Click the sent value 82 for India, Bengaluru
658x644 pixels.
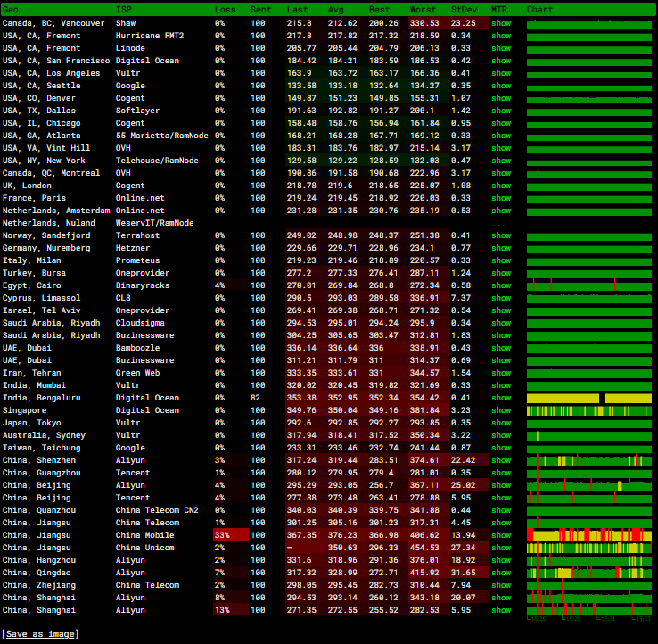pos(255,398)
